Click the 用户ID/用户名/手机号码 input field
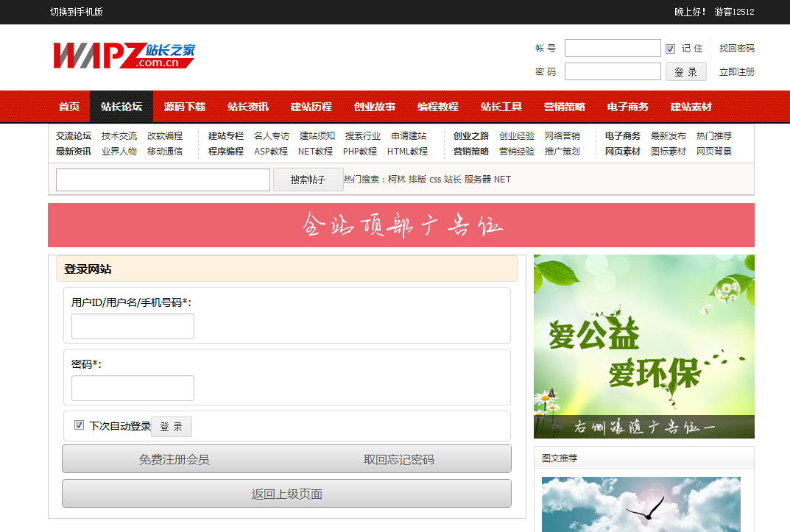The height and width of the screenshot is (532, 790). (x=133, y=326)
